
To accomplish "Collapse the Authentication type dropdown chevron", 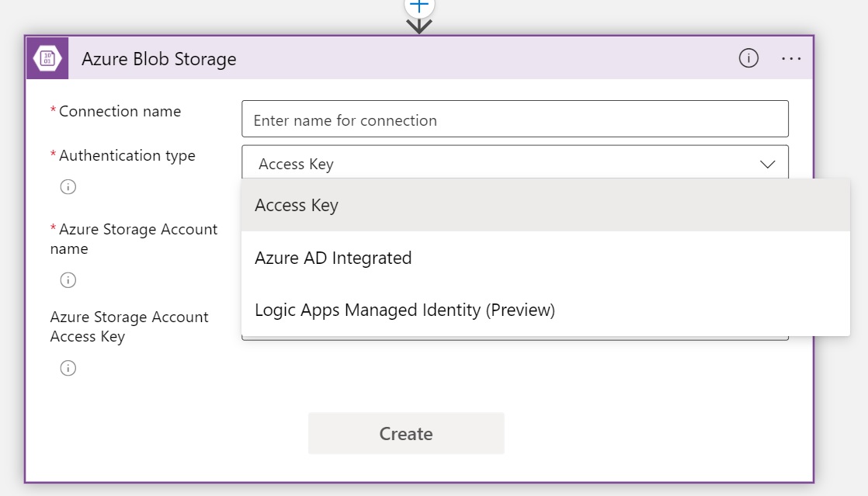I will pos(767,164).
